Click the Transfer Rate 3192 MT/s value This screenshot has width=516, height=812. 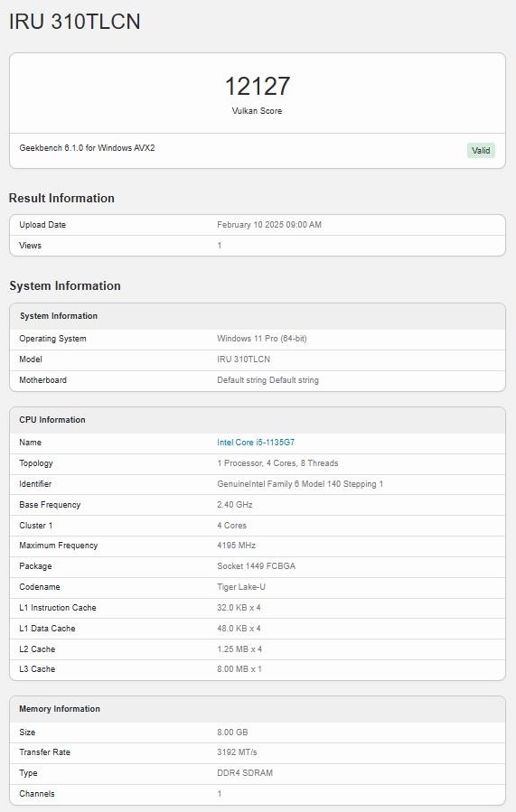(x=237, y=751)
